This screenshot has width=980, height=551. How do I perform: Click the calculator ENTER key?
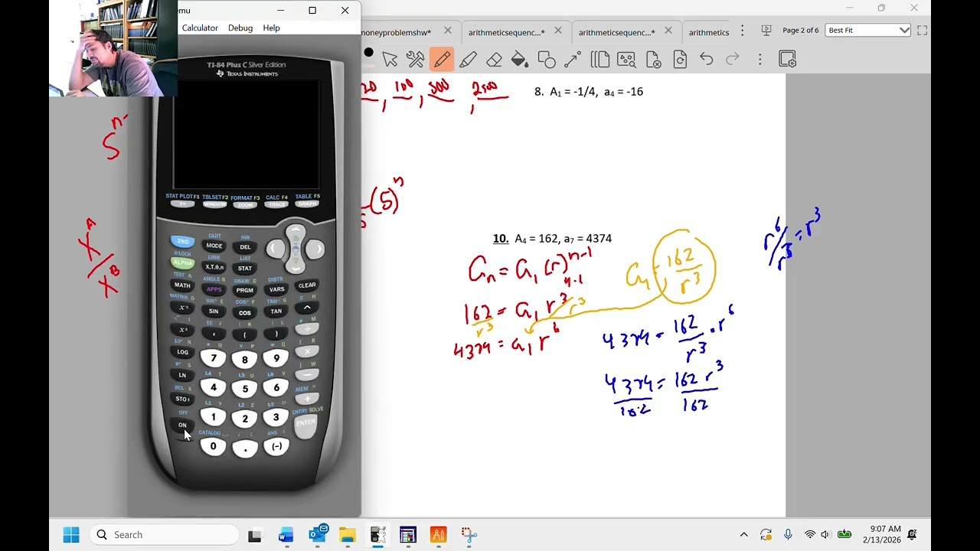[x=305, y=425]
